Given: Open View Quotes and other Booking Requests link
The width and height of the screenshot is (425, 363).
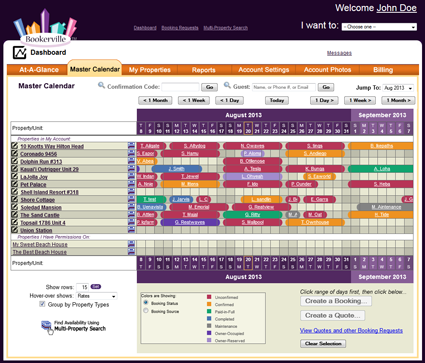Looking at the screenshot, I should [351, 330].
